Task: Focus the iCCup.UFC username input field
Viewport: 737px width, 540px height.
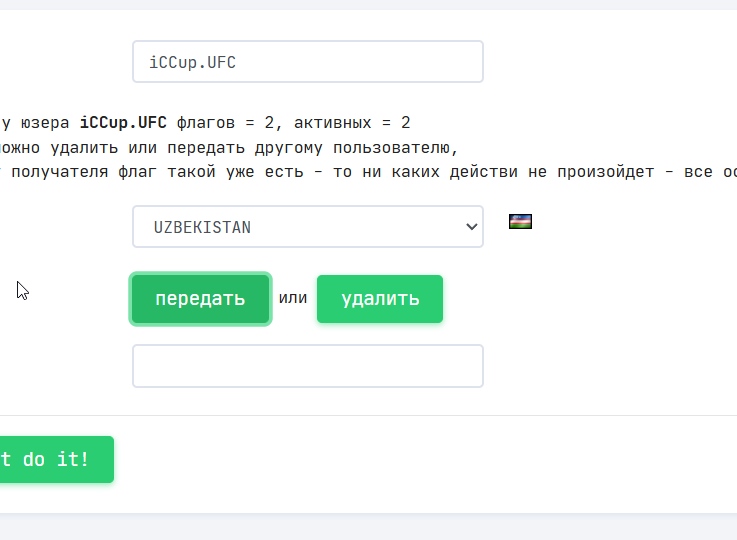Action: coord(308,62)
